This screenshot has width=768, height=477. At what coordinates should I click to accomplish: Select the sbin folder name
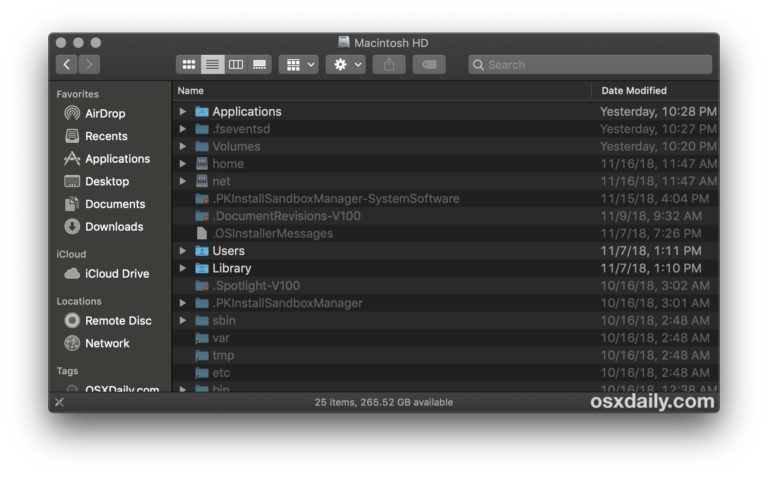(x=224, y=321)
